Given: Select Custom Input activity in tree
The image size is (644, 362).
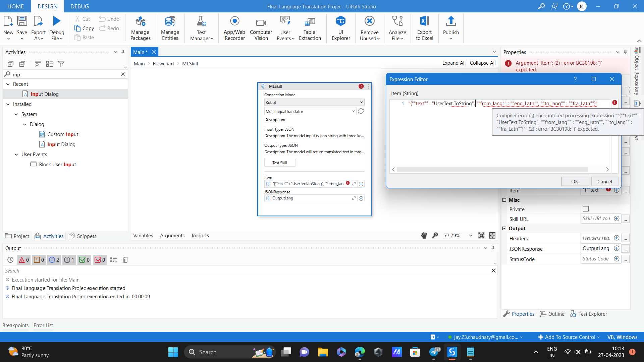Looking at the screenshot, I should coord(63,134).
